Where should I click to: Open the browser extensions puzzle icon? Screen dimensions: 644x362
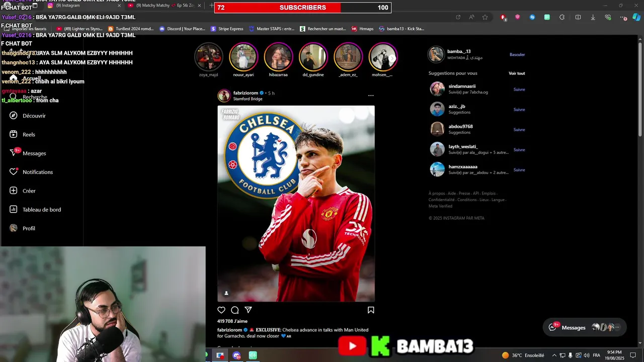pyautogui.click(x=562, y=17)
